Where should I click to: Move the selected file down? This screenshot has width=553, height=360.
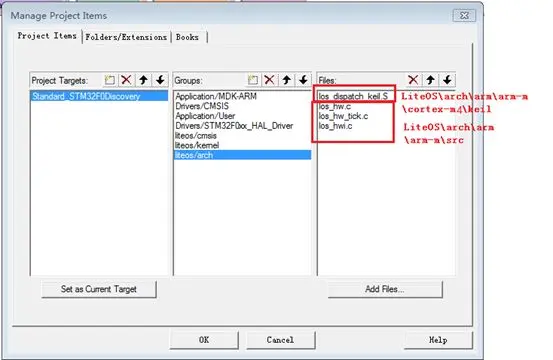(x=447, y=80)
